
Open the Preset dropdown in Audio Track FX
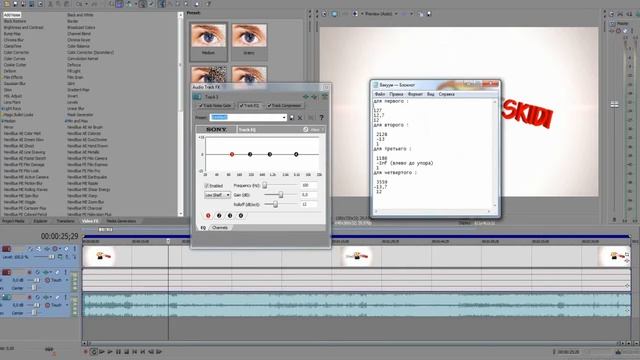click(x=284, y=118)
